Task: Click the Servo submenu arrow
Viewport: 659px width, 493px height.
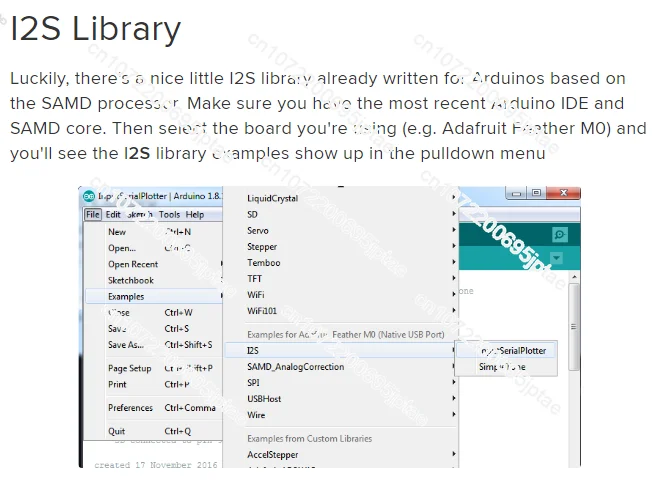Action: (453, 229)
